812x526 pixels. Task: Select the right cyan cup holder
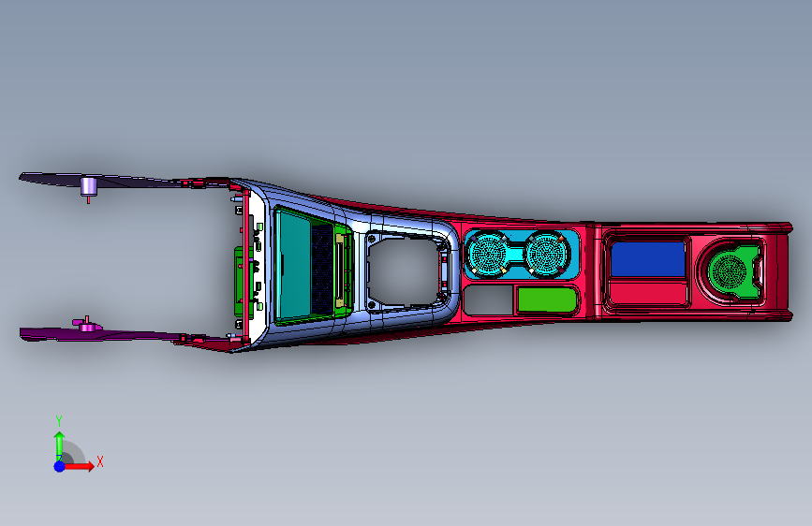click(x=547, y=255)
